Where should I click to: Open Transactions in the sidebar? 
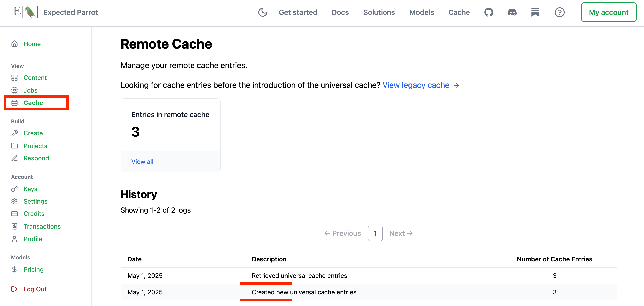tap(42, 226)
